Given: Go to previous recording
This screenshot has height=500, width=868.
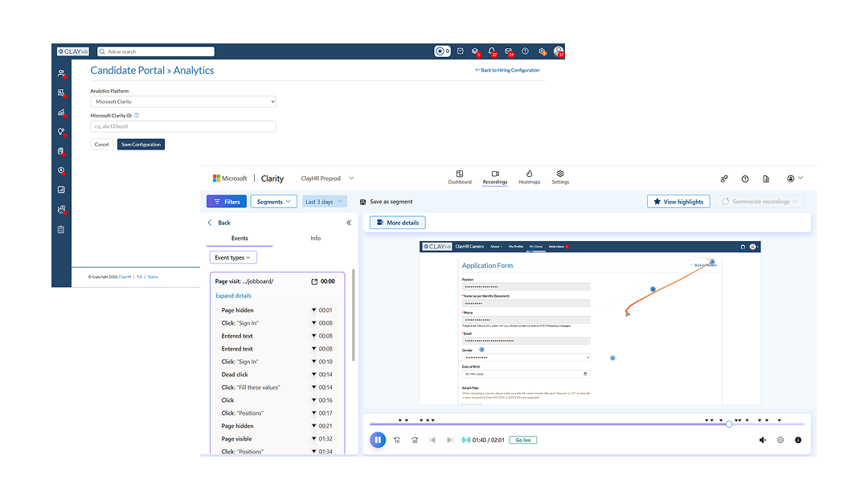Looking at the screenshot, I should pos(432,441).
